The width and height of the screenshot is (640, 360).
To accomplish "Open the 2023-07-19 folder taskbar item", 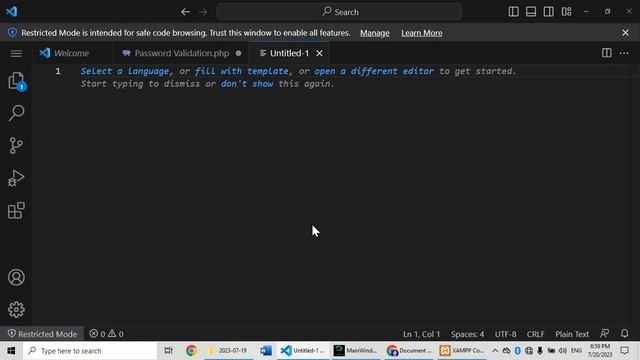I will (x=228, y=351).
